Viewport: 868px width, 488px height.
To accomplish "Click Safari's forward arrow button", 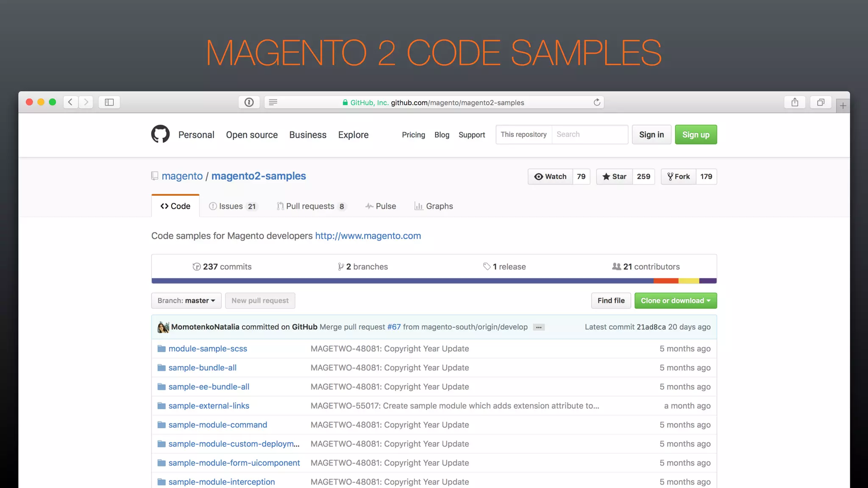I will coord(86,102).
